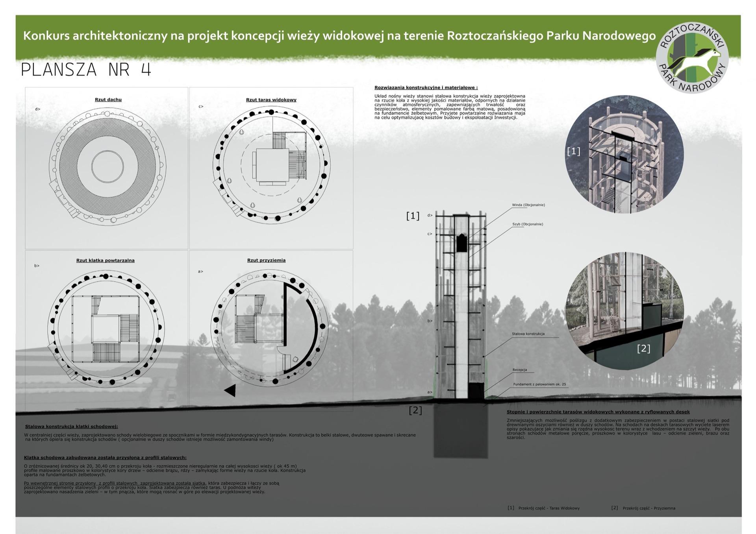Click the circular render labeled [2]
This screenshot has height=534, width=756.
pos(624,310)
